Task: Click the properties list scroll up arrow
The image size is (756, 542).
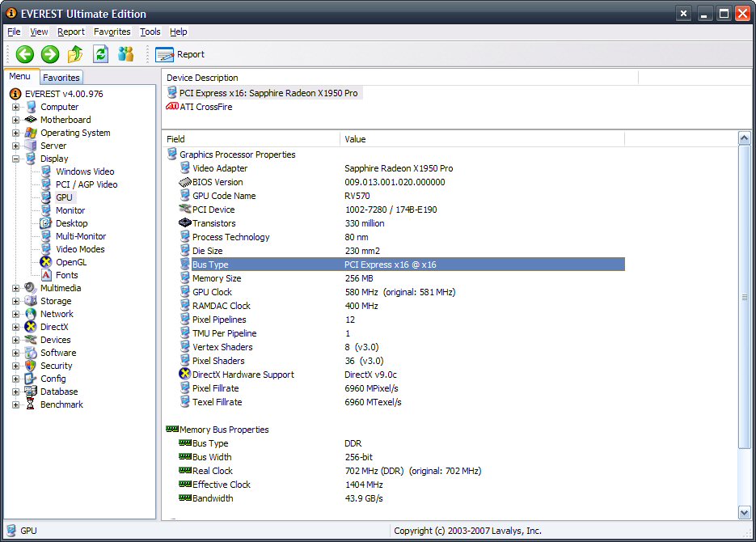Action: tap(744, 138)
